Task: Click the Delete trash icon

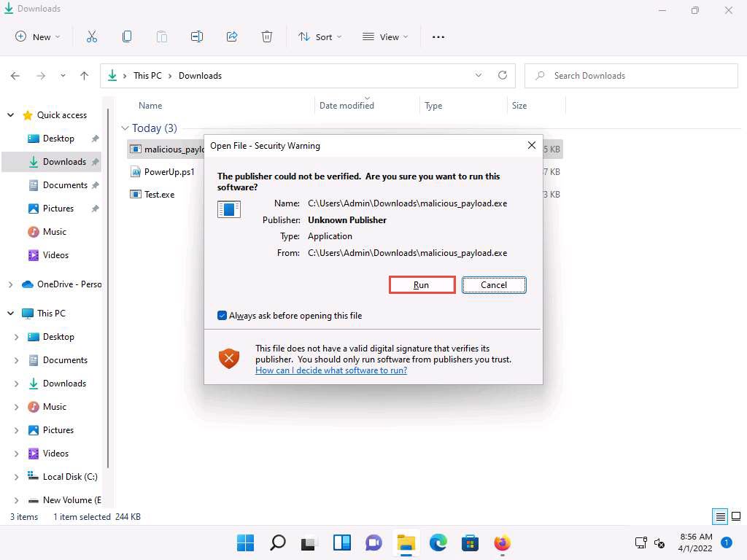Action: coord(267,36)
